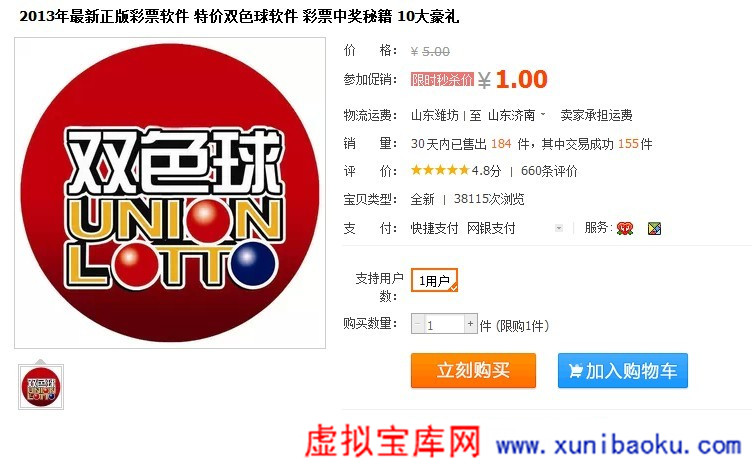The height and width of the screenshot is (470, 755).
Task: Select the 1用户 option
Action: [434, 280]
